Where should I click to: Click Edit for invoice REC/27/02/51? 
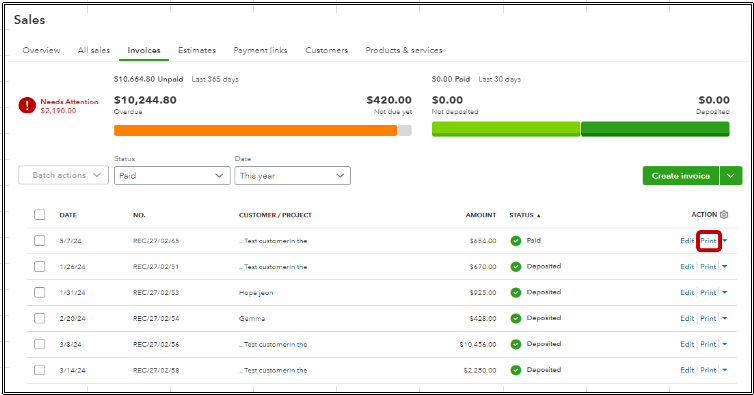[x=687, y=267]
